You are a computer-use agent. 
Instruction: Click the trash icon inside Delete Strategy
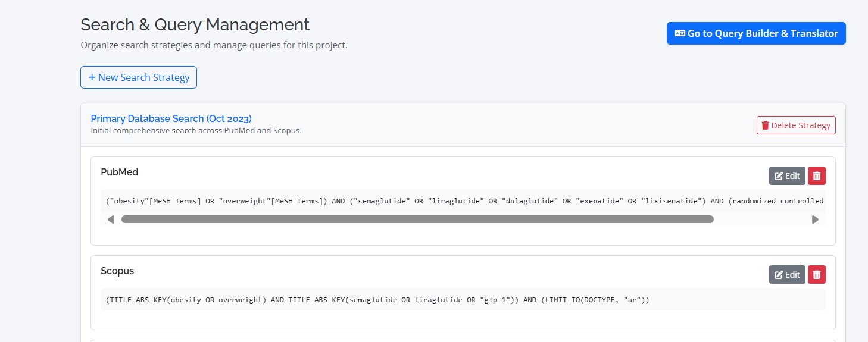(x=765, y=125)
